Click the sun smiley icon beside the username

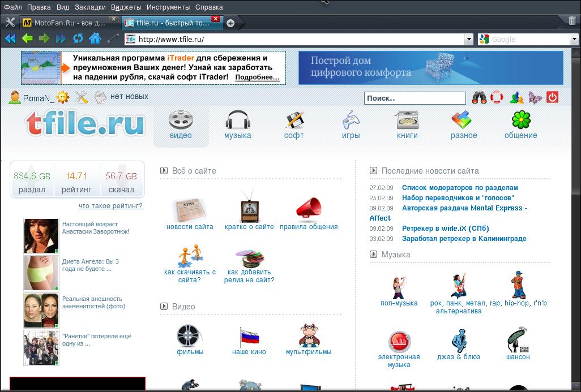pyautogui.click(x=63, y=97)
